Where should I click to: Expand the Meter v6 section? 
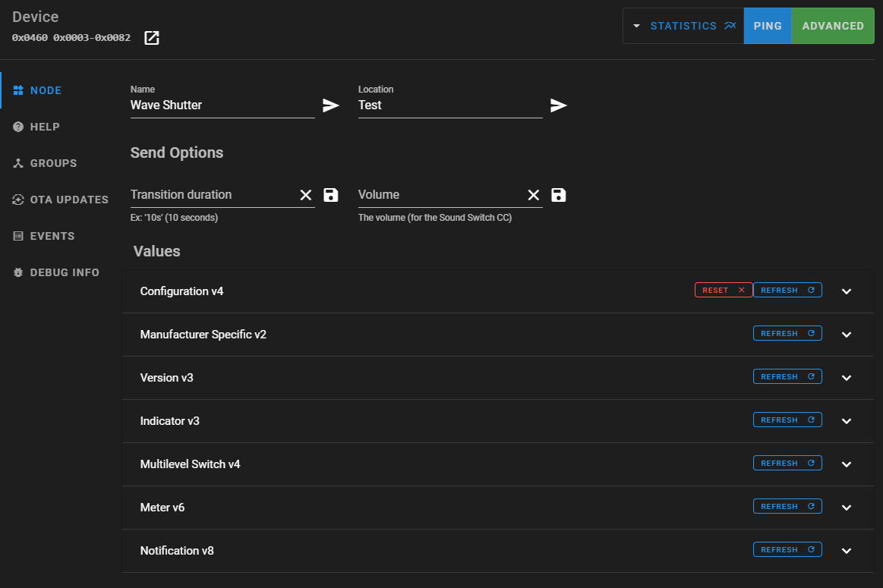tap(847, 508)
